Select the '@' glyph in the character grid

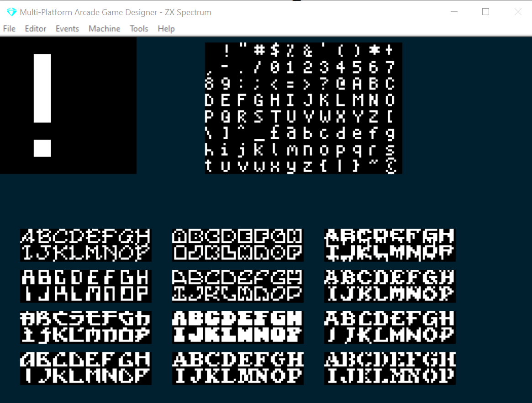click(x=340, y=84)
